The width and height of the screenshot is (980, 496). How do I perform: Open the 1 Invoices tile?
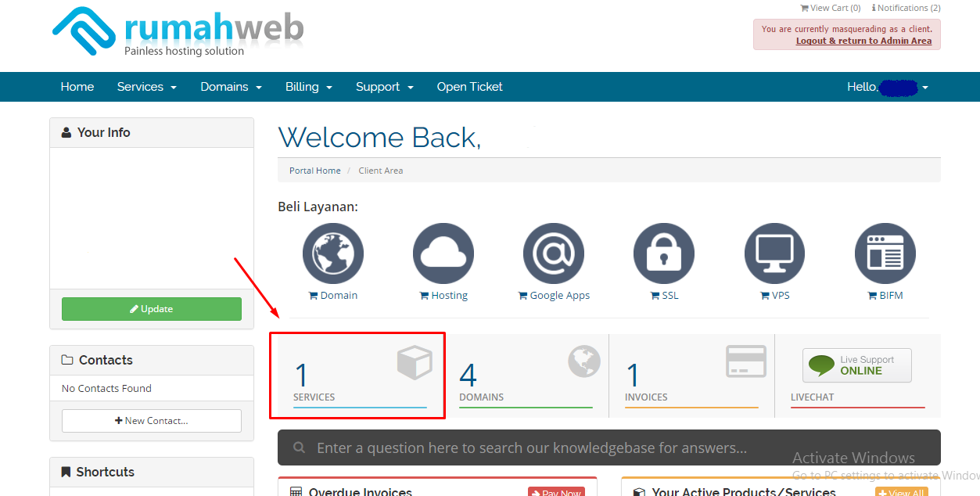tap(691, 376)
